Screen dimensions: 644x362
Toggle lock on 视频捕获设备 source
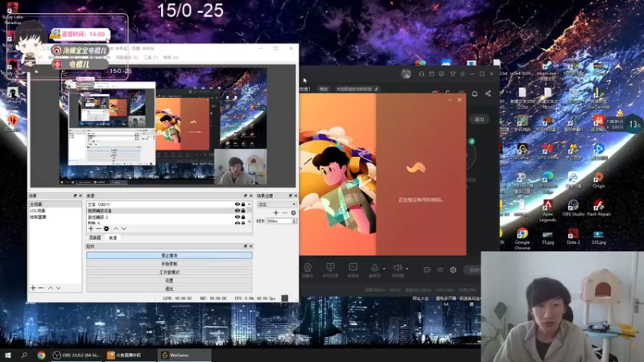pos(243,211)
